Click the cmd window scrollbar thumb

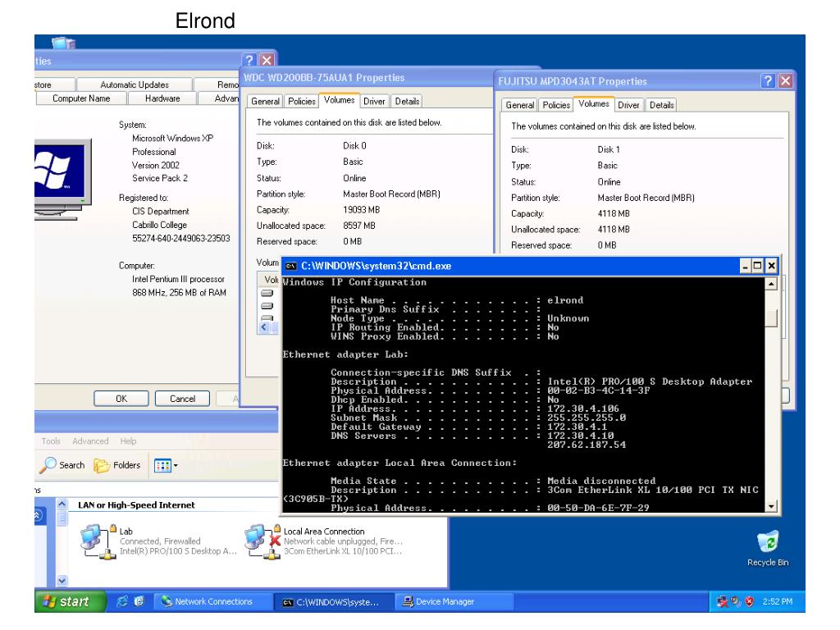(x=771, y=318)
